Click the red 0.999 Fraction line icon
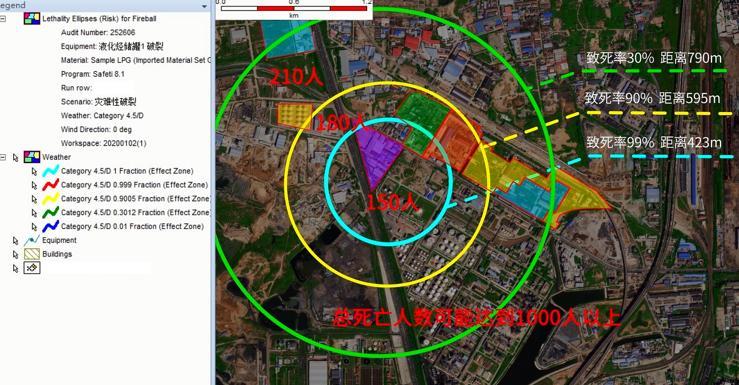The image size is (739, 385). tap(50, 184)
